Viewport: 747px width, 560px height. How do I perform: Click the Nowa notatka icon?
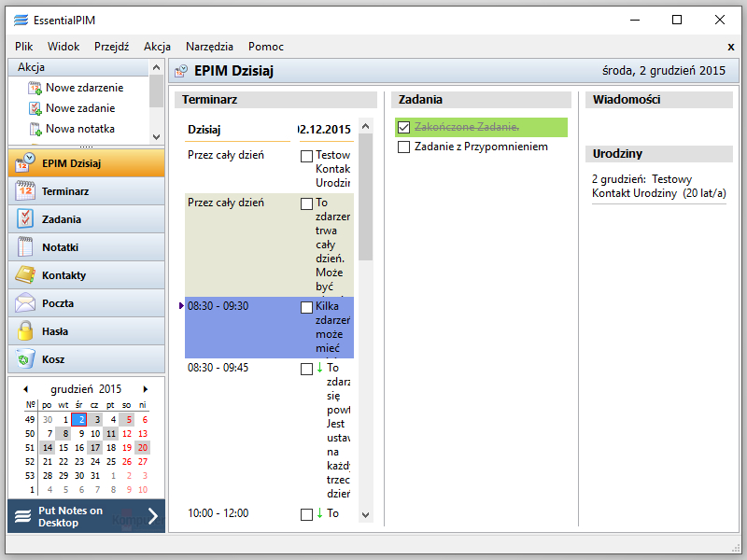click(x=35, y=129)
